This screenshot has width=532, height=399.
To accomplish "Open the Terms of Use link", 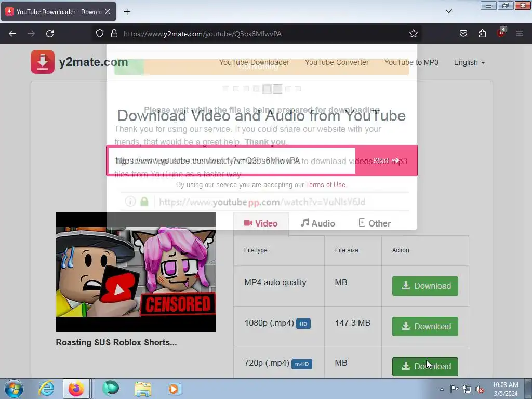I will click(325, 185).
